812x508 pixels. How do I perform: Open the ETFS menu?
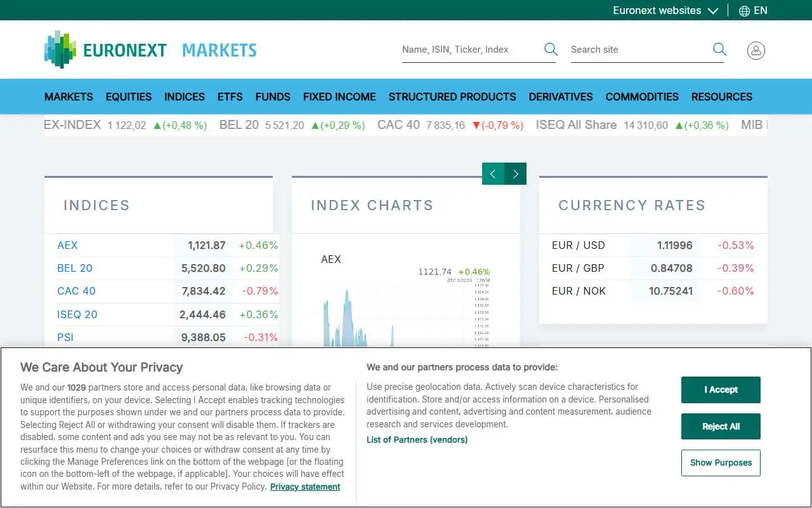[x=230, y=97]
